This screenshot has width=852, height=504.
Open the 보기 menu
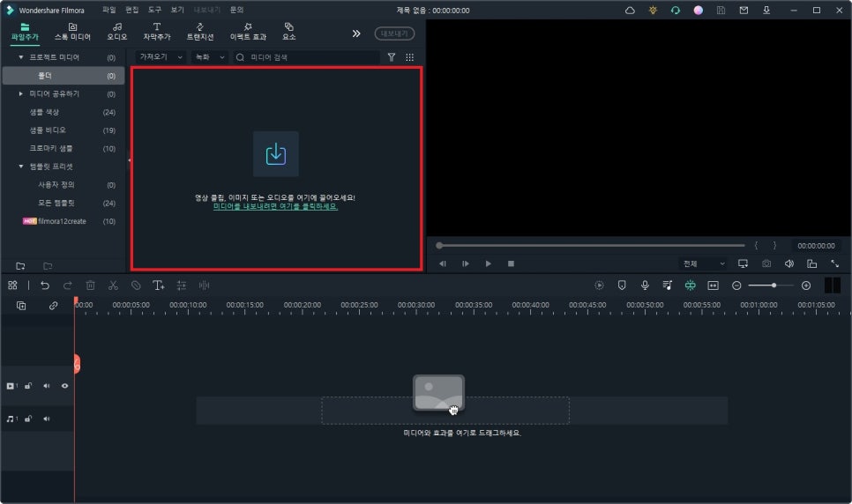[x=177, y=10]
